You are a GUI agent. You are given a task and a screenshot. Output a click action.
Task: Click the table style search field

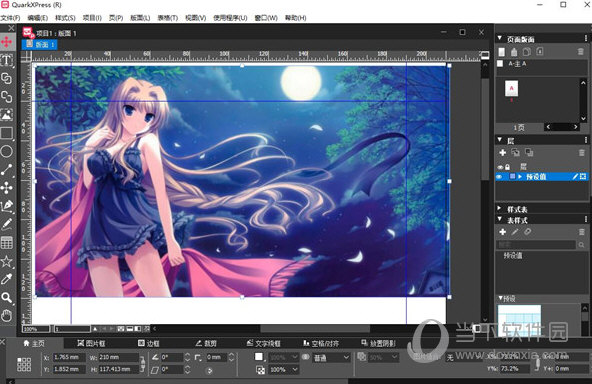point(536,245)
